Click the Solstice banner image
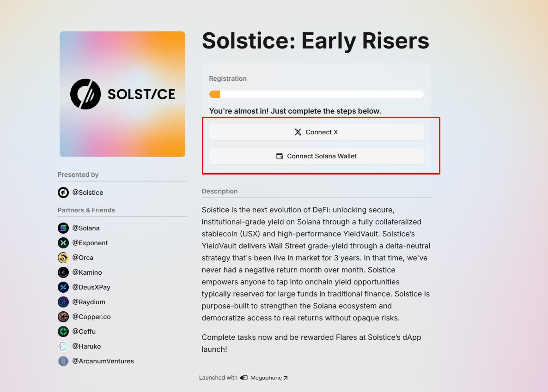The height and width of the screenshot is (392, 548). point(122,94)
